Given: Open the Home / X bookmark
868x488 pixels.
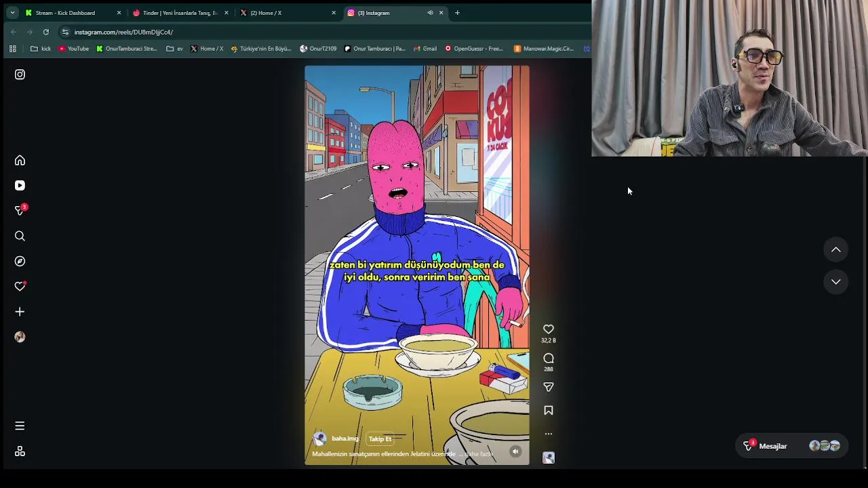Looking at the screenshot, I should pos(207,49).
